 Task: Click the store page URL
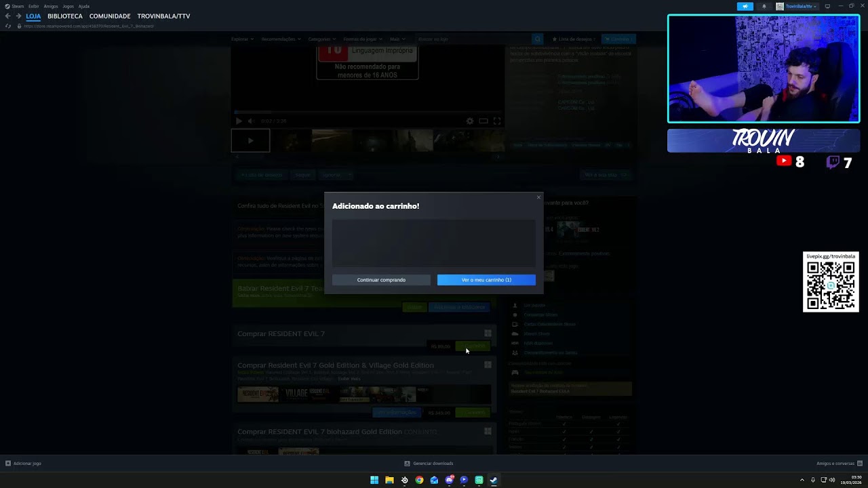[x=89, y=26]
